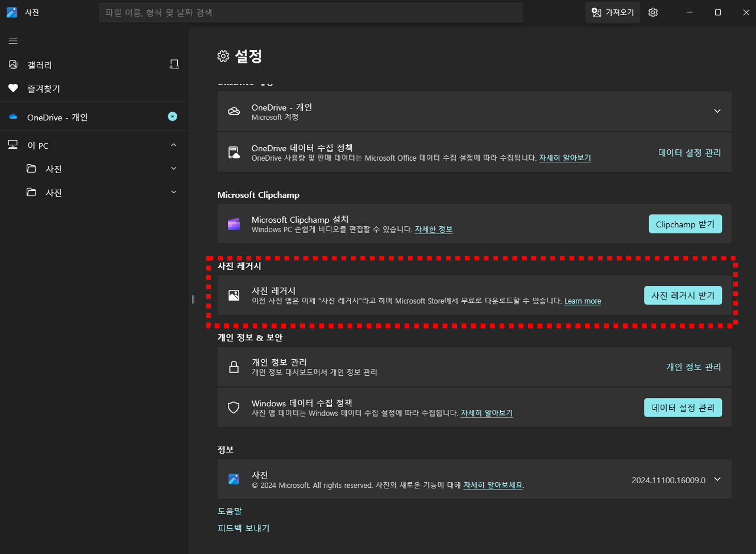756x554 pixels.
Task: Click the OneDrive account cloud icon in settings
Action: tap(234, 111)
